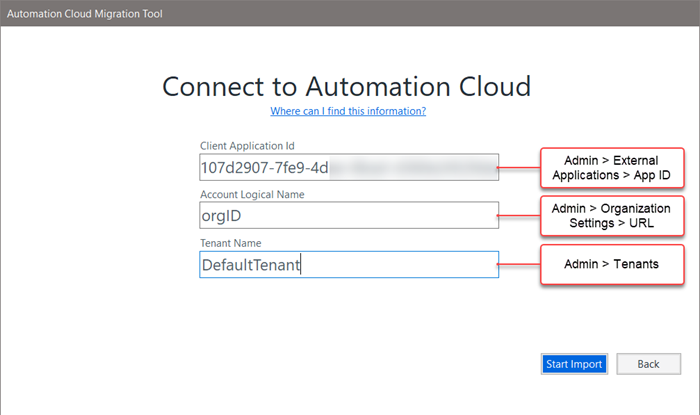Focus the Client Application Id field
Screen dimensions: 700x415
pos(349,167)
